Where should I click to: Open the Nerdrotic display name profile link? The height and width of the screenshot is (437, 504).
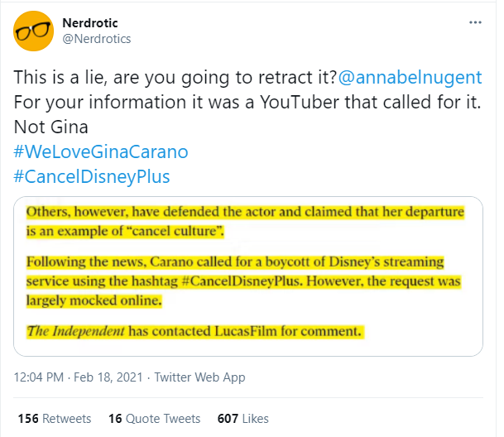tap(90, 22)
